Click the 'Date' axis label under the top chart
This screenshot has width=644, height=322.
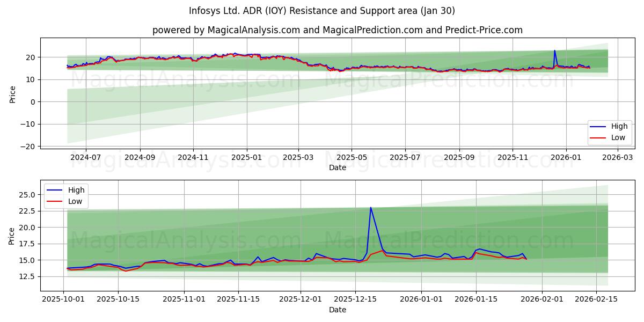(338, 167)
